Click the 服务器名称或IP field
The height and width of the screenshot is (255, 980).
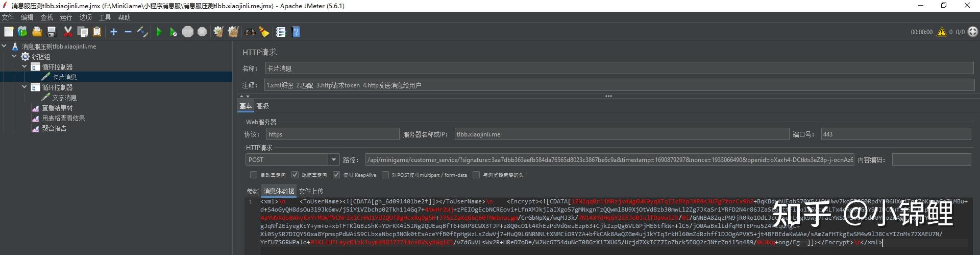click(x=622, y=134)
